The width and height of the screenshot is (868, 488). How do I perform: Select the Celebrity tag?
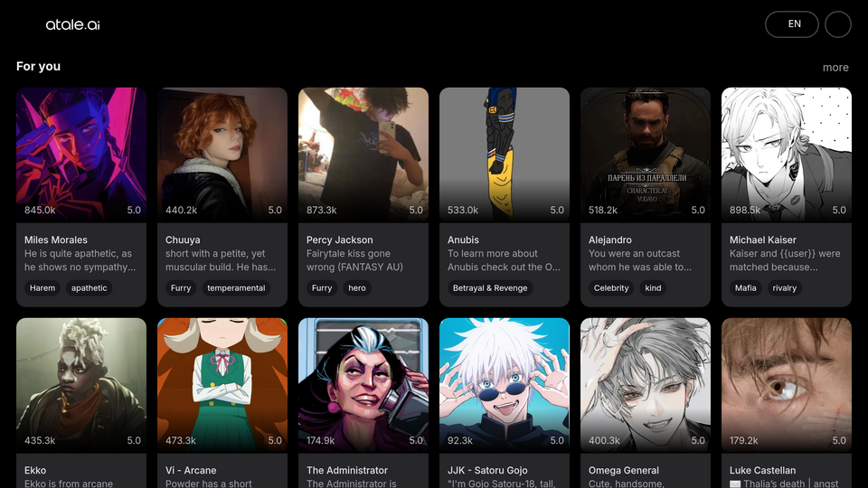tap(611, 287)
